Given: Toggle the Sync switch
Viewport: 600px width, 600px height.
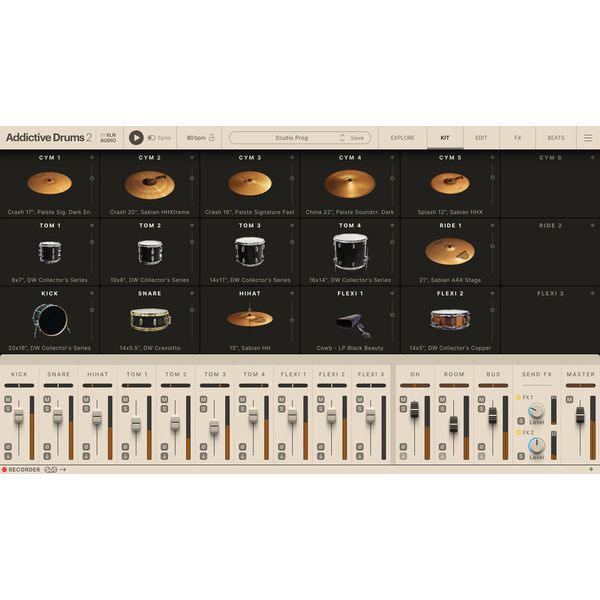Looking at the screenshot, I should pos(152,138).
